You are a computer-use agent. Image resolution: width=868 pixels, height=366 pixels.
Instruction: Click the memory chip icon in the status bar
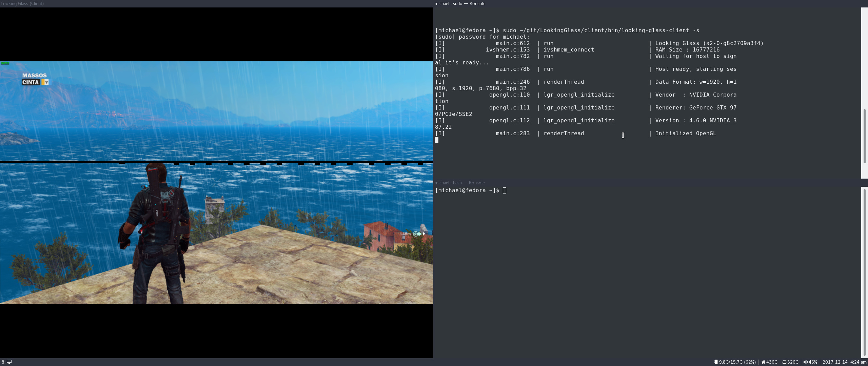[x=716, y=362]
